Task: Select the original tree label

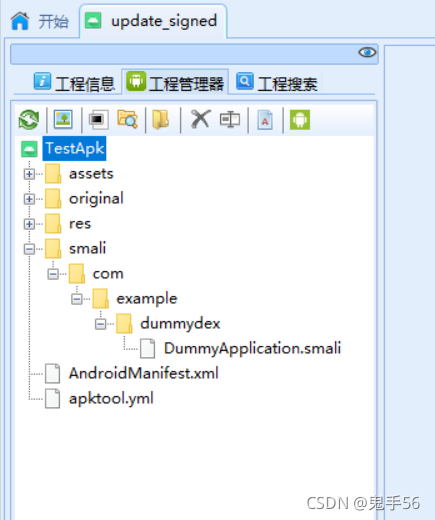Action: 96,199
